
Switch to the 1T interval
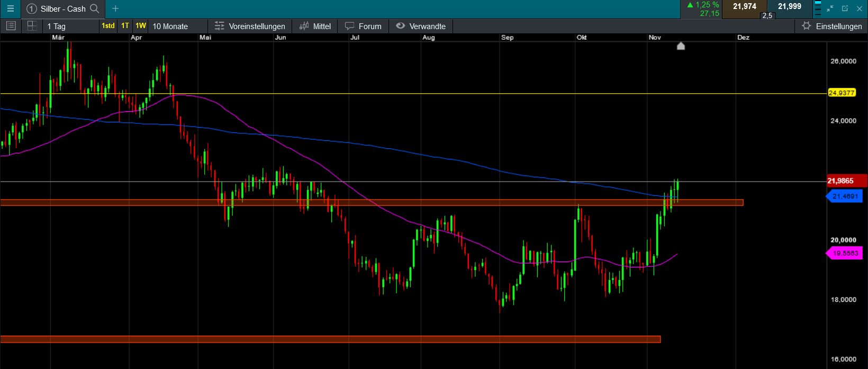coord(125,26)
